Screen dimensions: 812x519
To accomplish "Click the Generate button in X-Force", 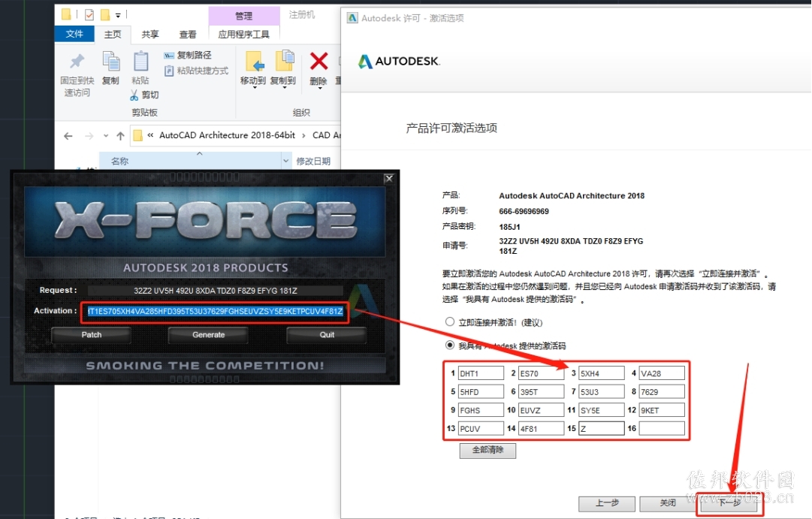I will tap(208, 335).
